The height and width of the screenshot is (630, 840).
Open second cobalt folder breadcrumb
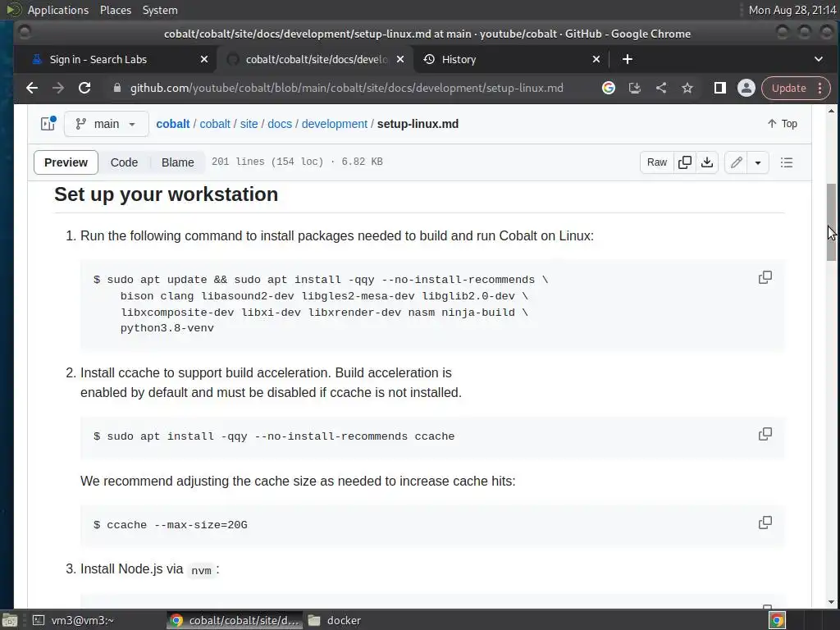[x=215, y=124]
